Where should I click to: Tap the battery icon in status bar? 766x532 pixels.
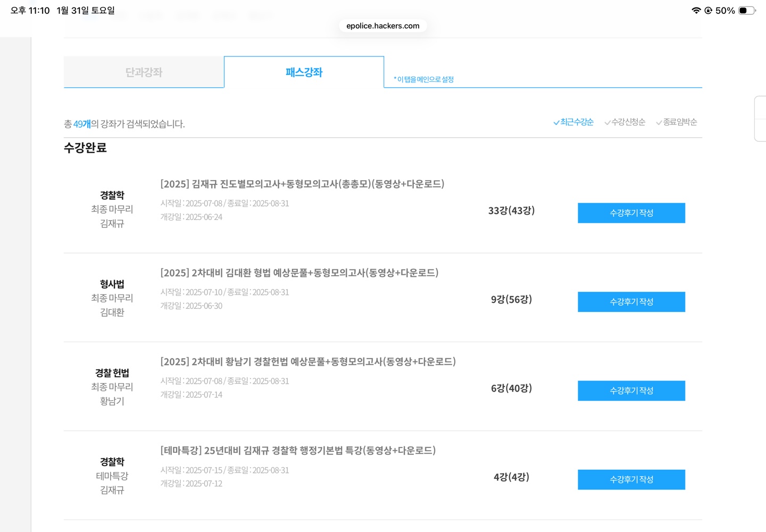click(x=746, y=11)
